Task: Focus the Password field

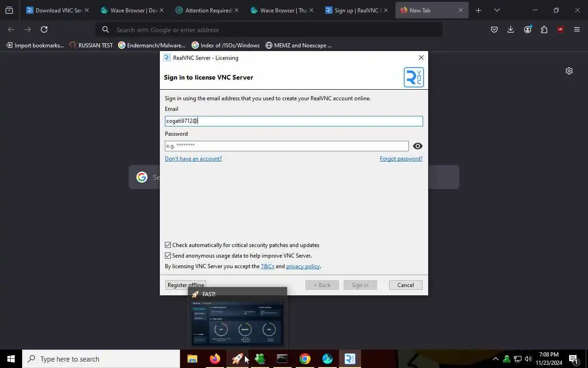Action: pyautogui.click(x=287, y=146)
